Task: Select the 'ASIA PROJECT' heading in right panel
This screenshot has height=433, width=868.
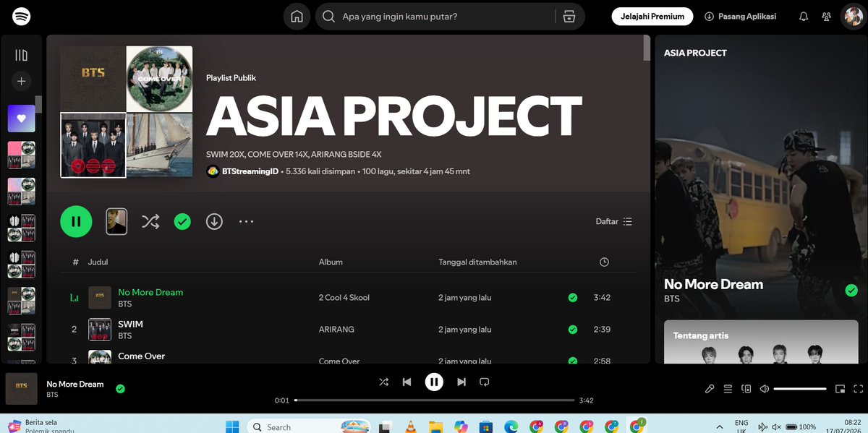Action: (695, 53)
